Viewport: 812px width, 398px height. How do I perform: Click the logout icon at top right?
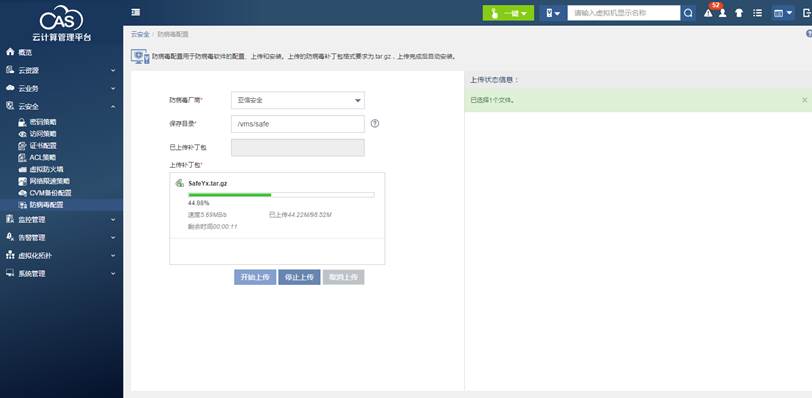(807, 13)
